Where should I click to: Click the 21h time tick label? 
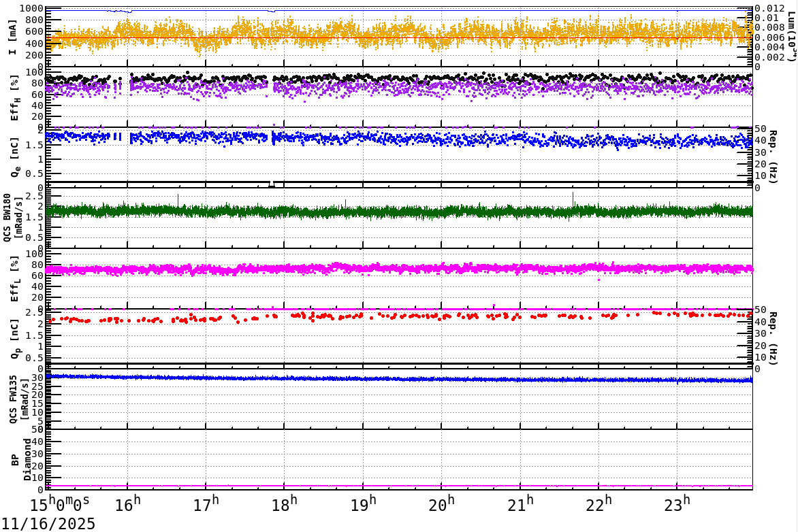click(520, 503)
